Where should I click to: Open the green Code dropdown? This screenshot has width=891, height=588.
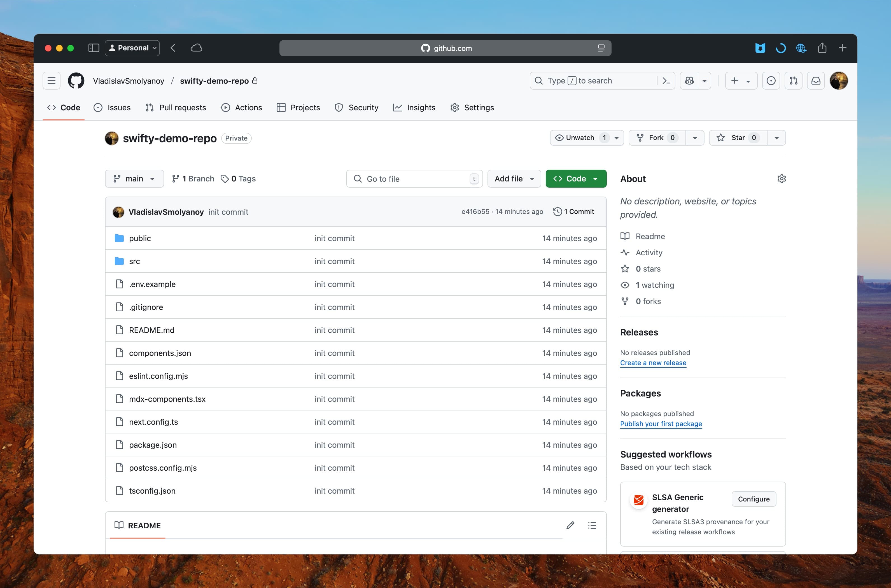576,179
